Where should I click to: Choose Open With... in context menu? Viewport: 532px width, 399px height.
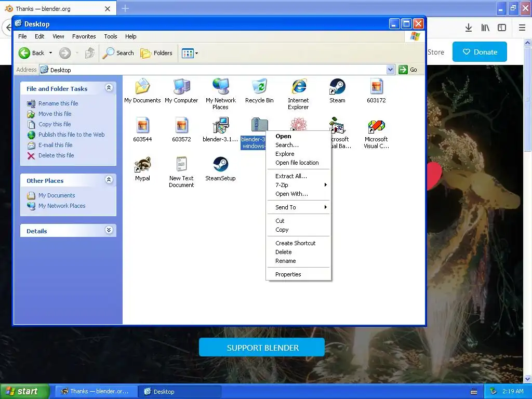(298, 194)
